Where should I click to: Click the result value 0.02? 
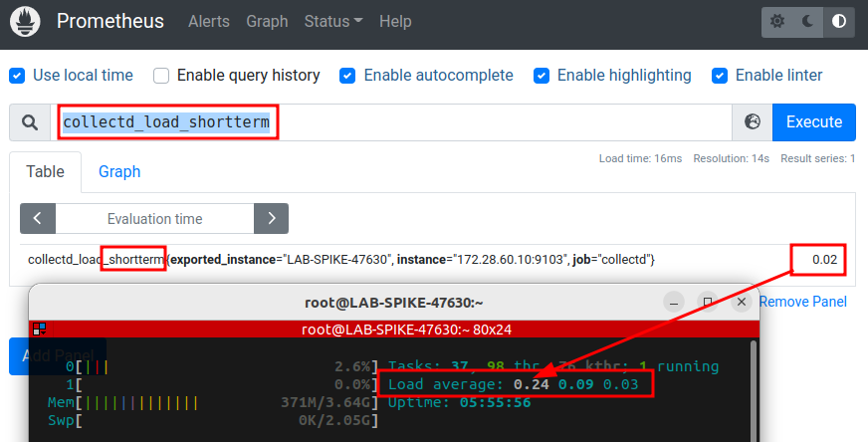tap(825, 259)
